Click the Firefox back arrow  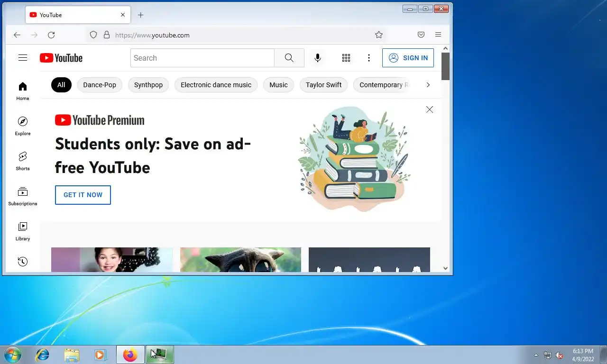pos(17,35)
